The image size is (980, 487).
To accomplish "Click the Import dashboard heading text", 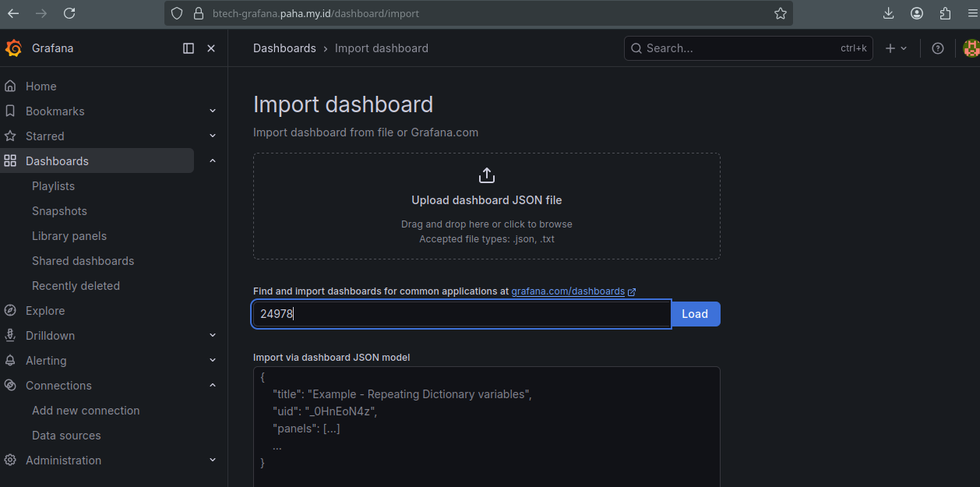I will click(x=343, y=104).
